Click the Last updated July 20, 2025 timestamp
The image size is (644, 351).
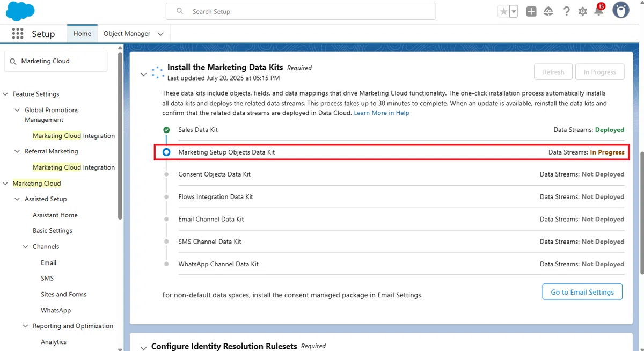click(x=223, y=78)
